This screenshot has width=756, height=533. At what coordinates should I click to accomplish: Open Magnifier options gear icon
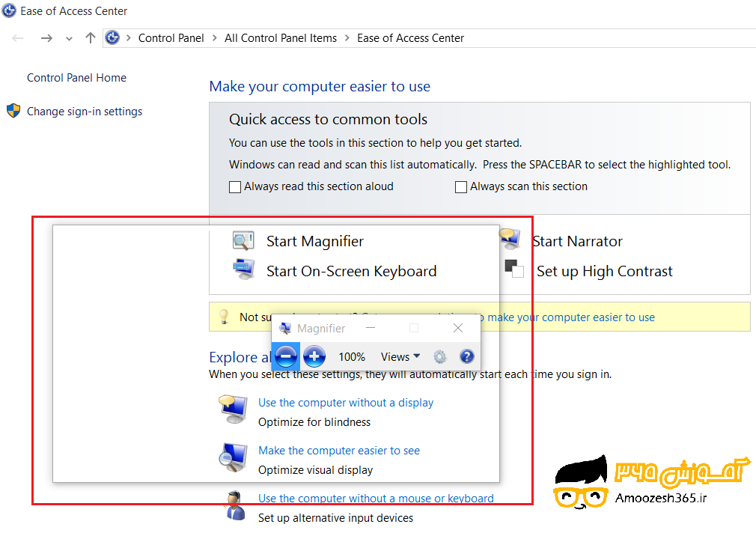click(439, 356)
